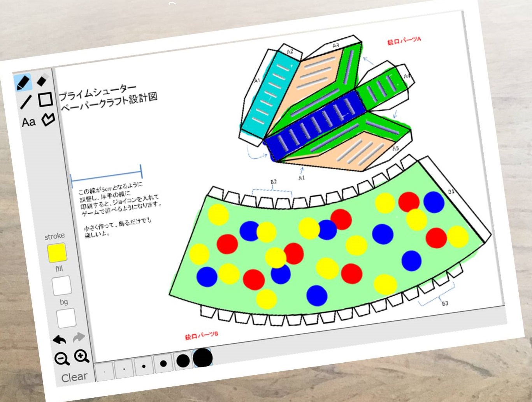This screenshot has width=532, height=402.
Task: Pick the second-largest stroke width
Action: tap(183, 361)
